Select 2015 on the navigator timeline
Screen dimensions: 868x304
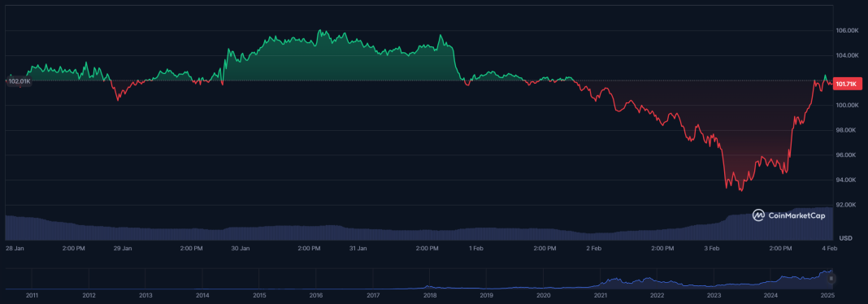pyautogui.click(x=259, y=295)
